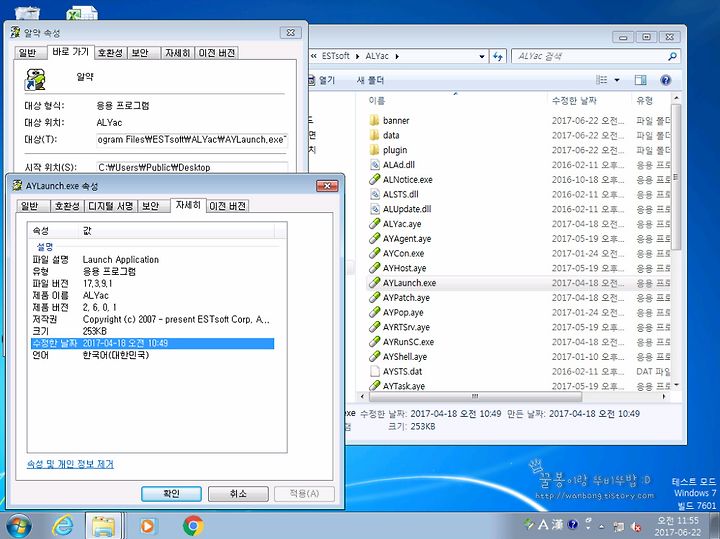Select the ALNotice.exe pill icon
The width and height of the screenshot is (720, 539).
pos(375,179)
